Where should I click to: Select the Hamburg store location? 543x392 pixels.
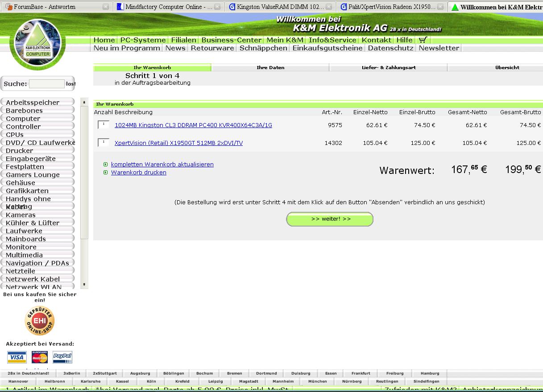tap(430, 373)
